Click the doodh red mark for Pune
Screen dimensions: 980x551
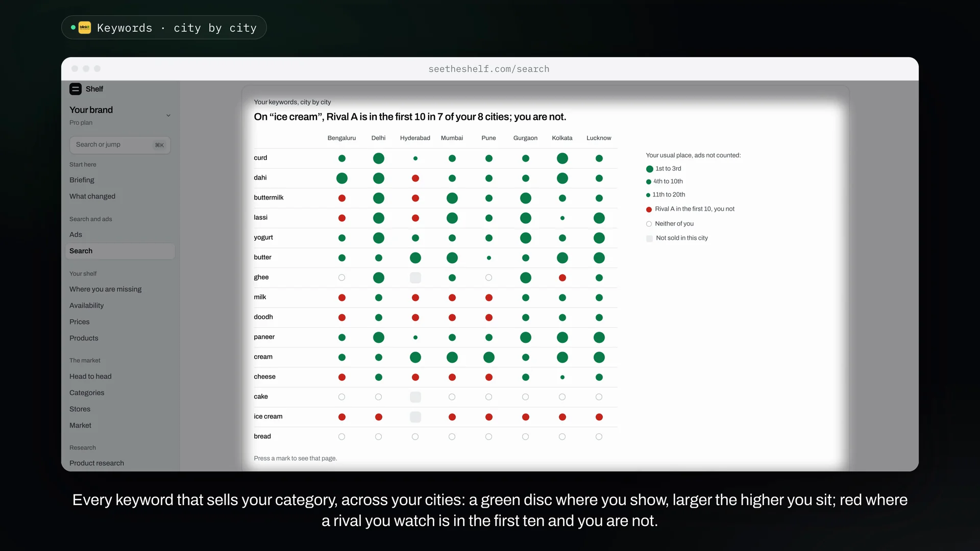tap(489, 317)
